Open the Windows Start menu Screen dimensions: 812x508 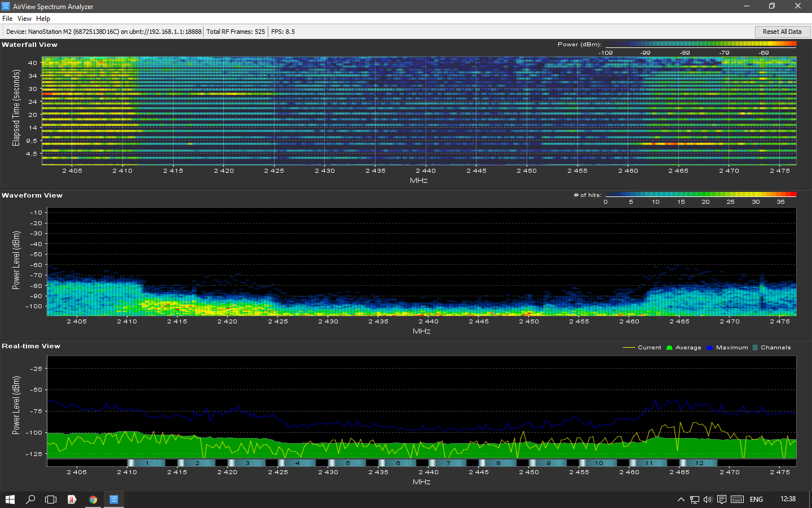click(x=10, y=500)
